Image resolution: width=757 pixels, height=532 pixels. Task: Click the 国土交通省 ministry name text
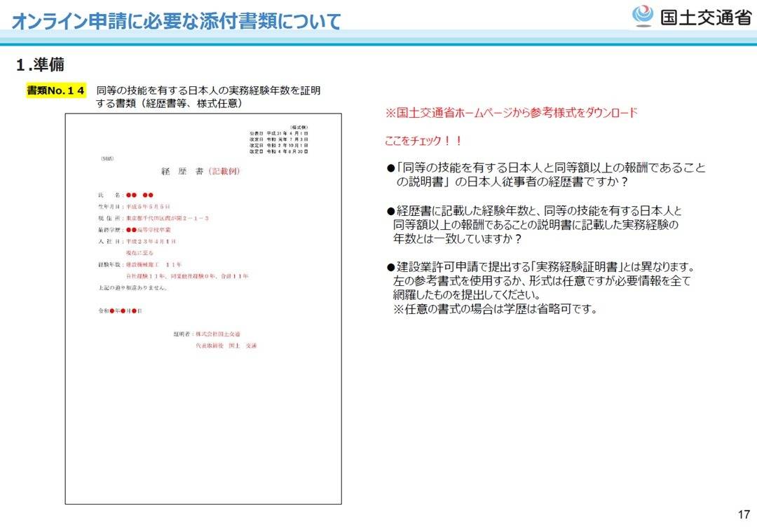[705, 17]
